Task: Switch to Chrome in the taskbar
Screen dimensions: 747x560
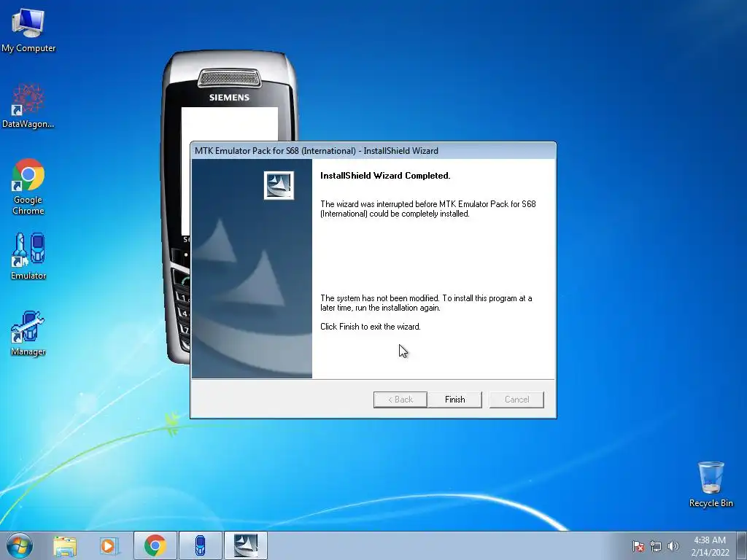Action: 155,545
